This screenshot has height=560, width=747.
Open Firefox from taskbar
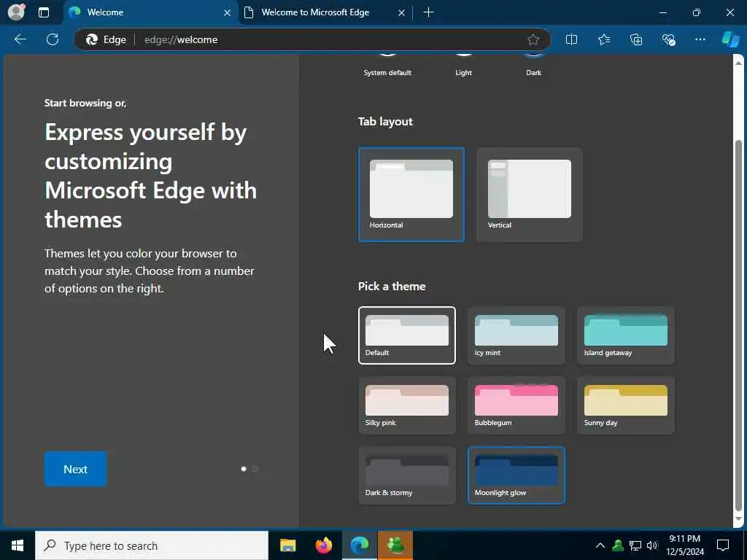(x=323, y=545)
